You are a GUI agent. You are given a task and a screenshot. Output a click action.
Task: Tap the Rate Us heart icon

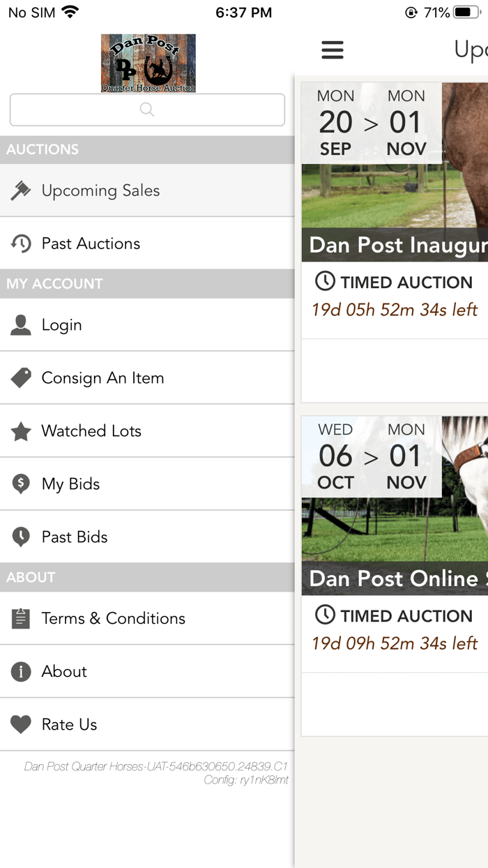tap(22, 724)
